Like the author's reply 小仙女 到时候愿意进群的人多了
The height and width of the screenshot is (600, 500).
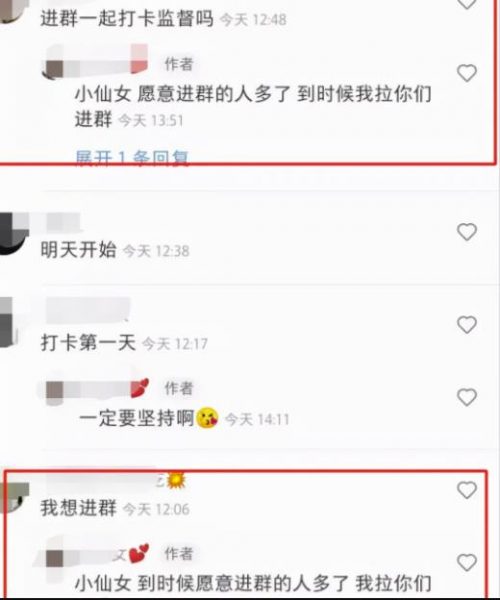(x=467, y=562)
